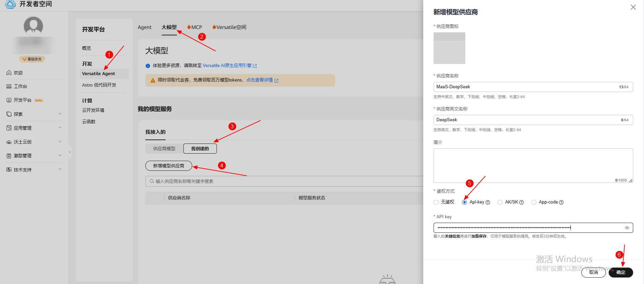Select Versatile Agent menu entry
644x284 pixels.
104,73
